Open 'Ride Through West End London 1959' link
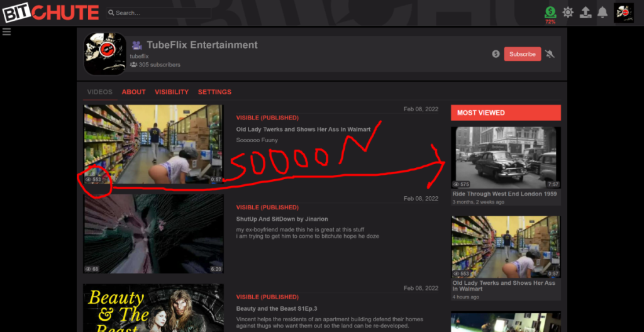Image resolution: width=644 pixels, height=332 pixels. click(504, 194)
